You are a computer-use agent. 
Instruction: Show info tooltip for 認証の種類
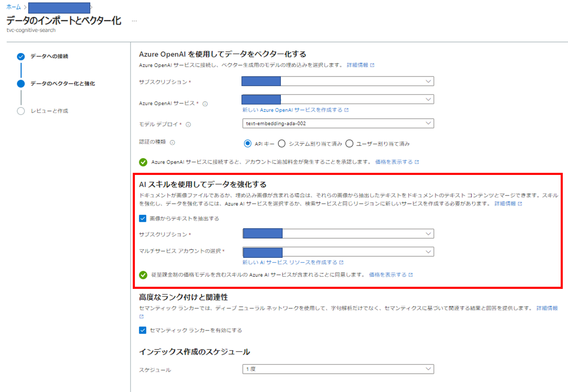(x=172, y=142)
